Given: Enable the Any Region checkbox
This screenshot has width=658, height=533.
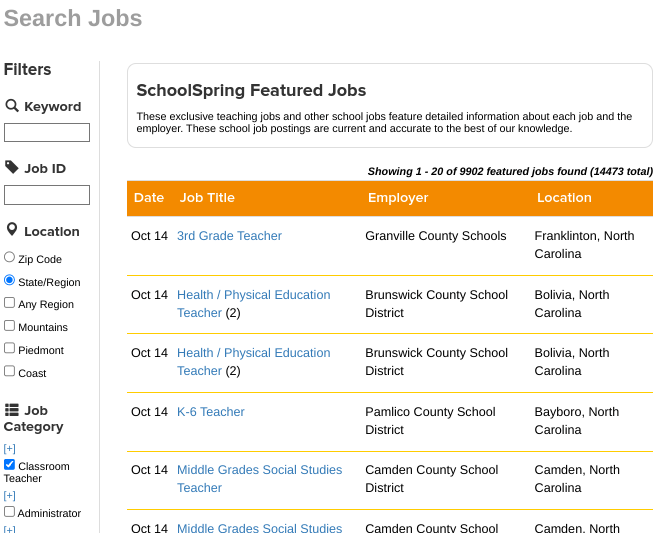Looking at the screenshot, I should tap(10, 303).
